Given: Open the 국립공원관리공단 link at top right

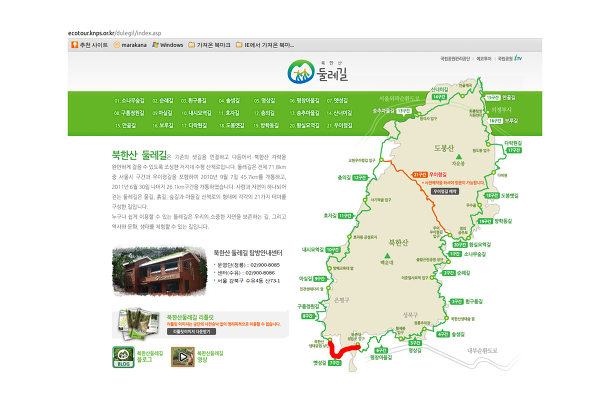Looking at the screenshot, I should (x=455, y=59).
